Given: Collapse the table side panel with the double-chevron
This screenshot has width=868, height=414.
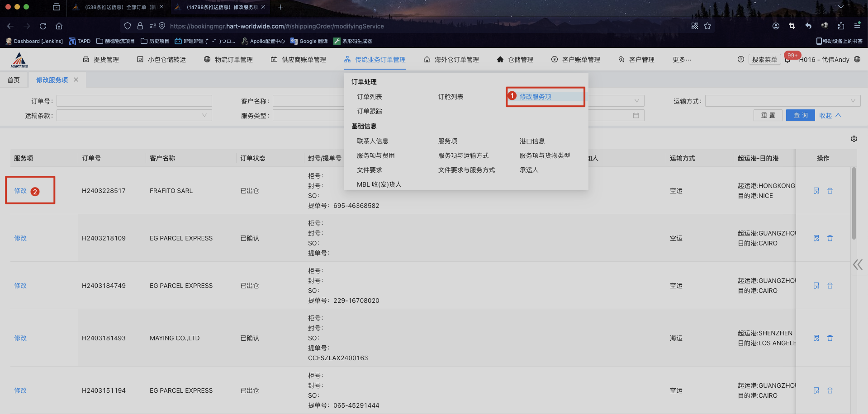Looking at the screenshot, I should coord(858,264).
